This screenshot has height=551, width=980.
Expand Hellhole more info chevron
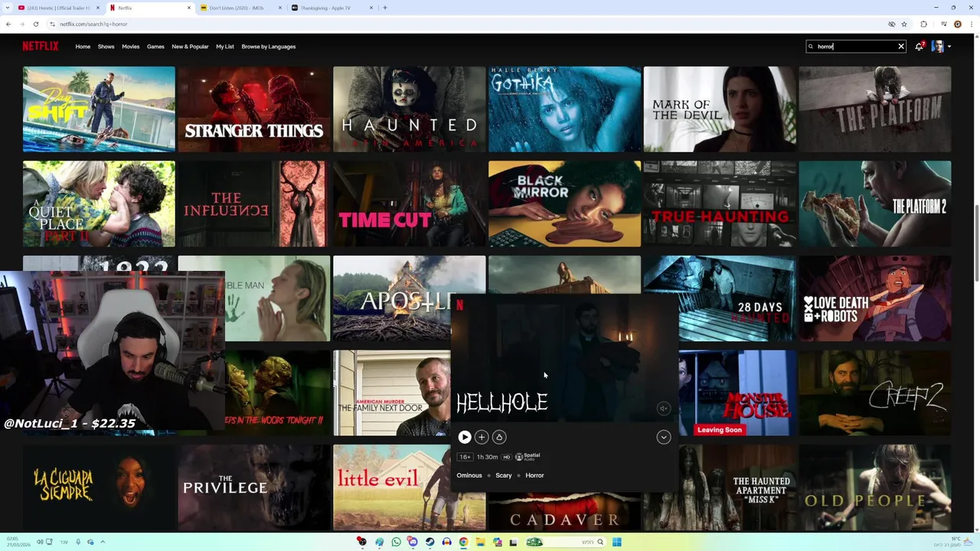(664, 437)
